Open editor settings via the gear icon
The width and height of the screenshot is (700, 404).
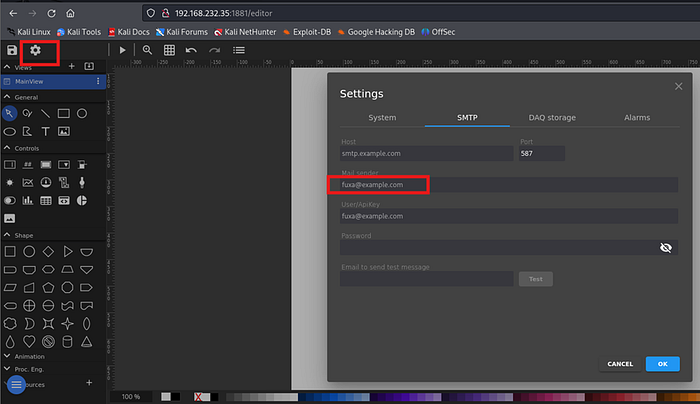(35, 50)
